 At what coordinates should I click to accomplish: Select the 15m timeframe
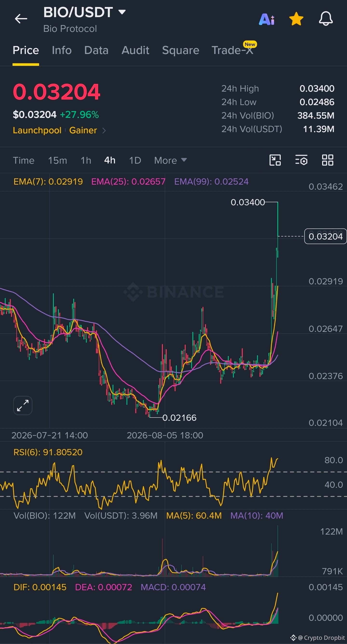point(58,160)
